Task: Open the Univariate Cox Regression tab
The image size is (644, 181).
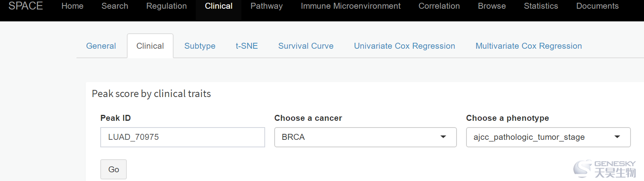Action: click(405, 46)
